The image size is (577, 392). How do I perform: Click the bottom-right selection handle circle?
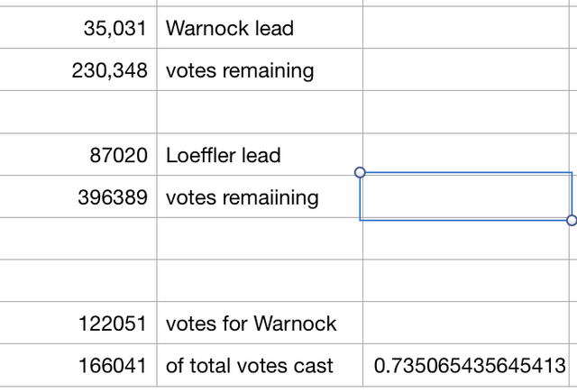[572, 220]
